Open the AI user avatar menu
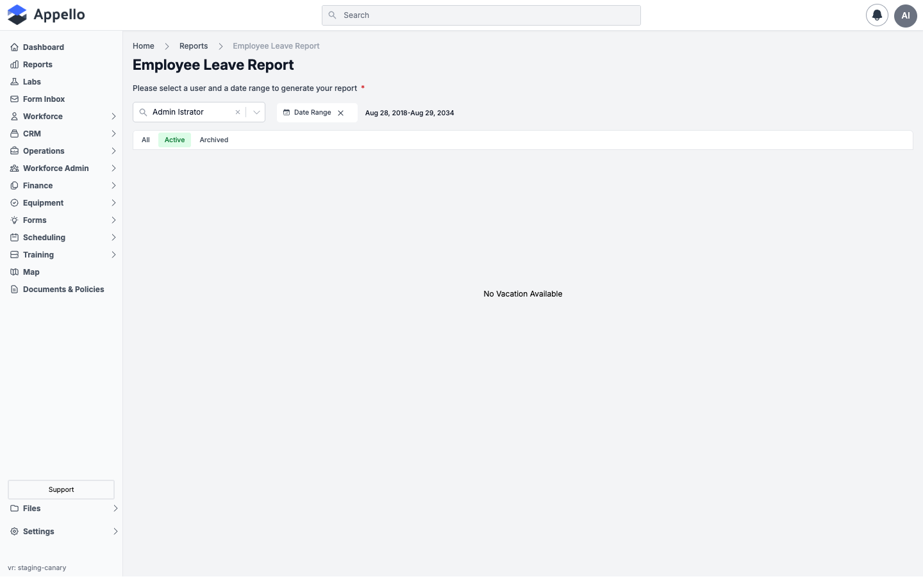Screen dimensions: 923x588 coord(906,15)
